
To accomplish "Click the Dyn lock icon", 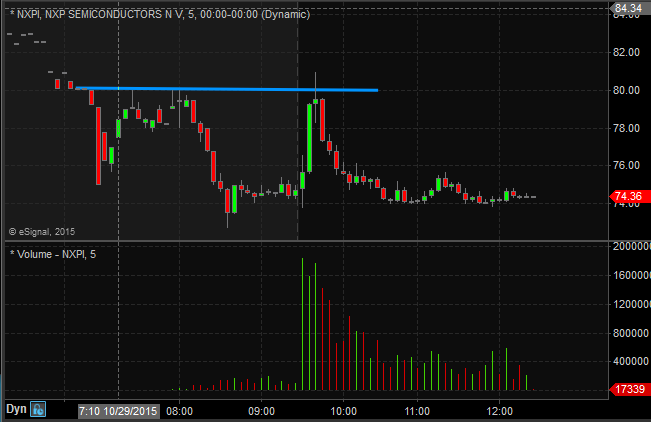I will click(38, 409).
